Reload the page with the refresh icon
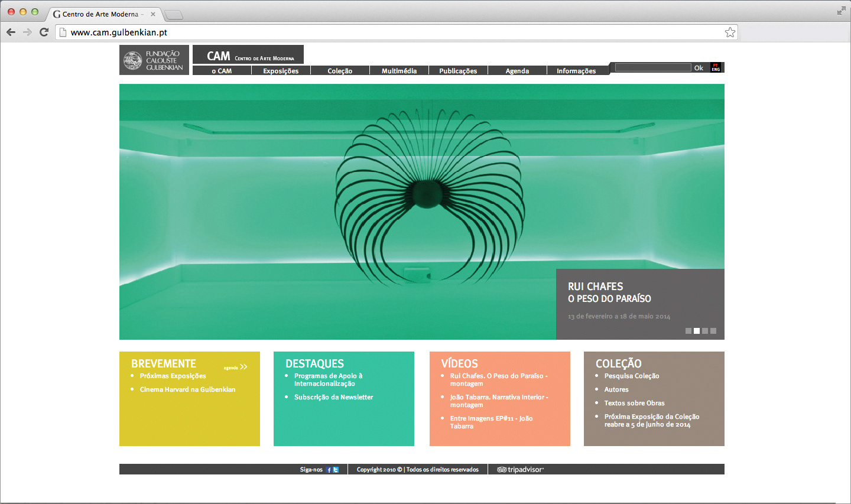This screenshot has height=504, width=851. (x=44, y=32)
